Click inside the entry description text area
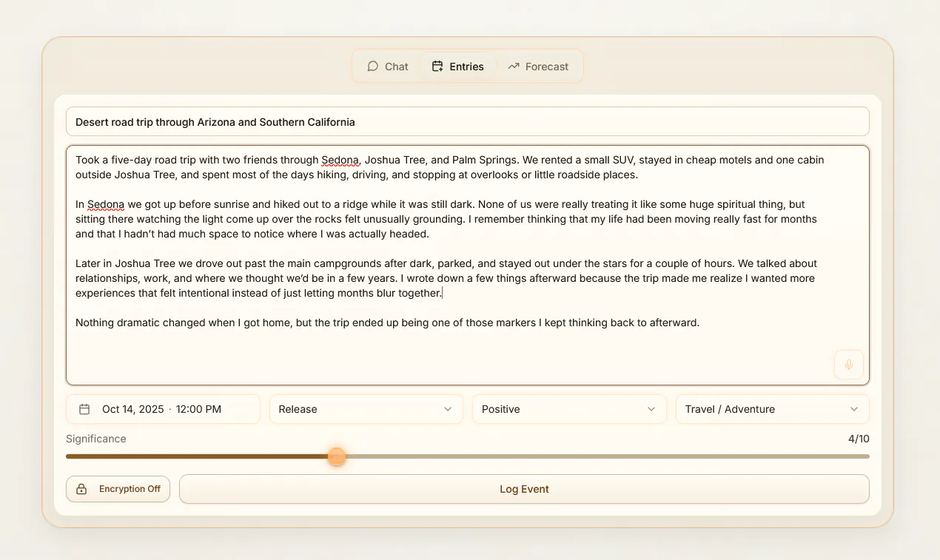 (x=468, y=265)
